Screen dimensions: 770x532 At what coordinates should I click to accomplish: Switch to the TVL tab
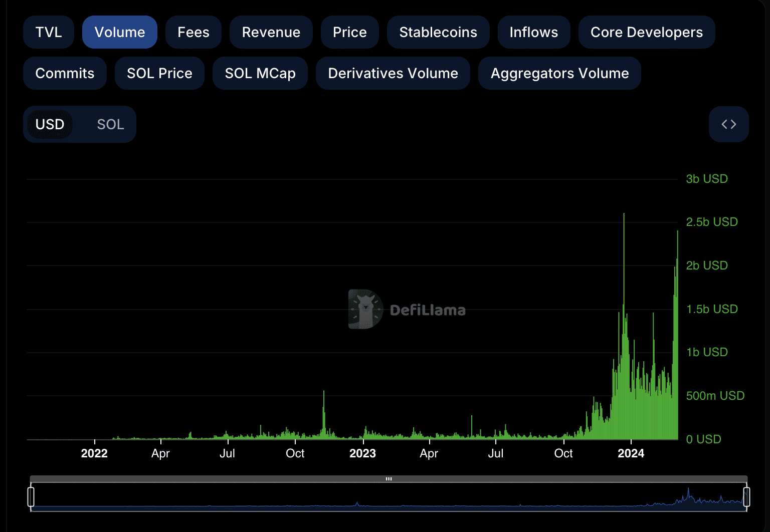tap(48, 32)
